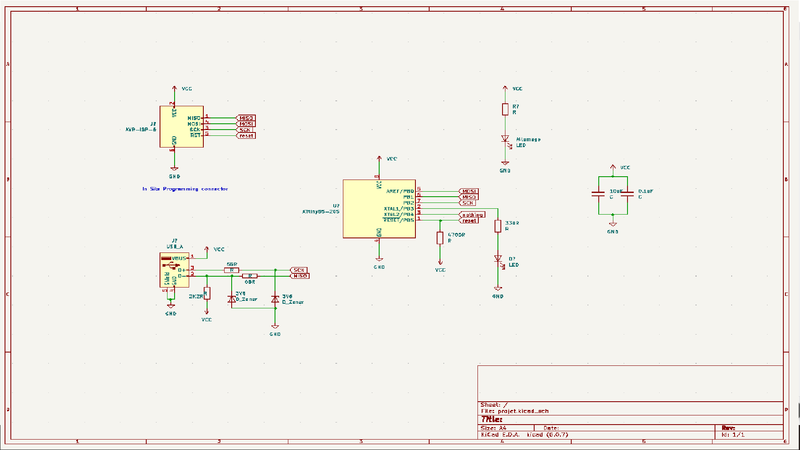This screenshot has height=450, width=800.
Task: Click the Title field in the title block
Action: 492,418
